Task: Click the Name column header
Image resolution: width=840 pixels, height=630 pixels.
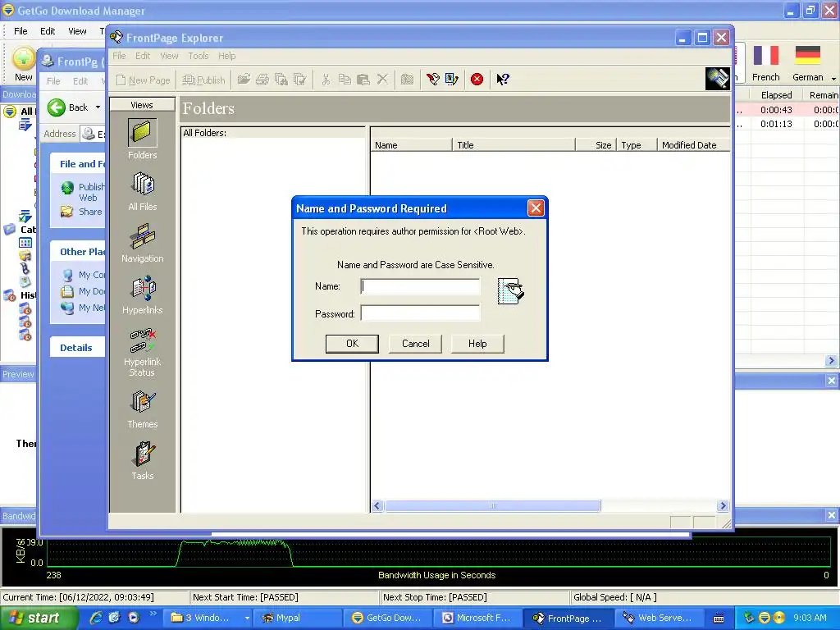Action: [412, 145]
